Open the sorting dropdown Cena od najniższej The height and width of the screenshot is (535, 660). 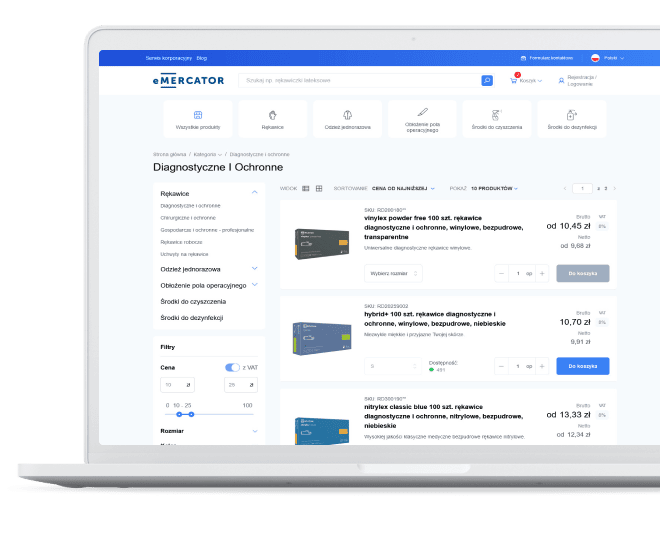click(403, 189)
